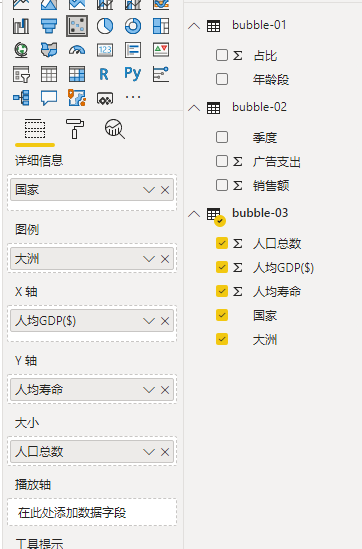Collapse the bubble-01 table
The width and height of the screenshot is (362, 549).
click(194, 26)
